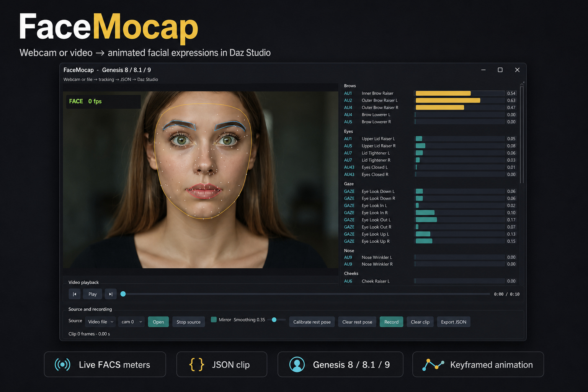Screen dimensions: 588x392
Task: Select the Brow Lowerer L row label
Action: tap(376, 115)
